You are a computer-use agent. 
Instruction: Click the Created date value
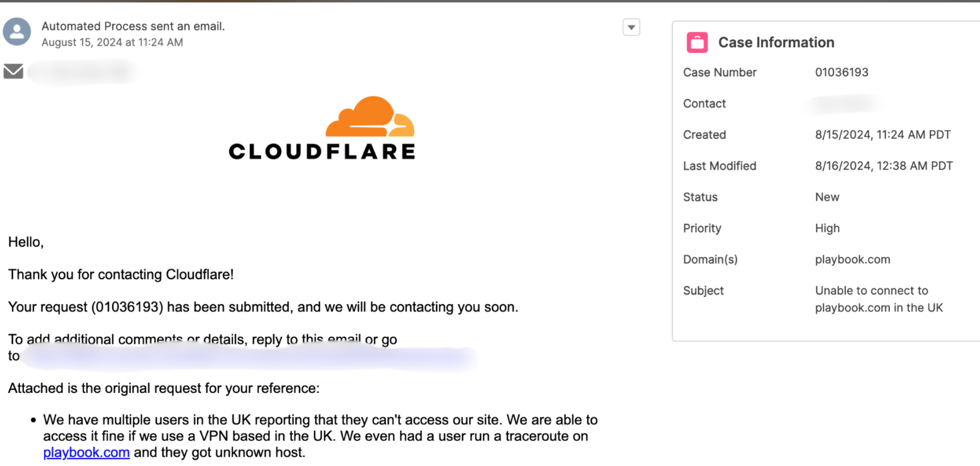883,135
